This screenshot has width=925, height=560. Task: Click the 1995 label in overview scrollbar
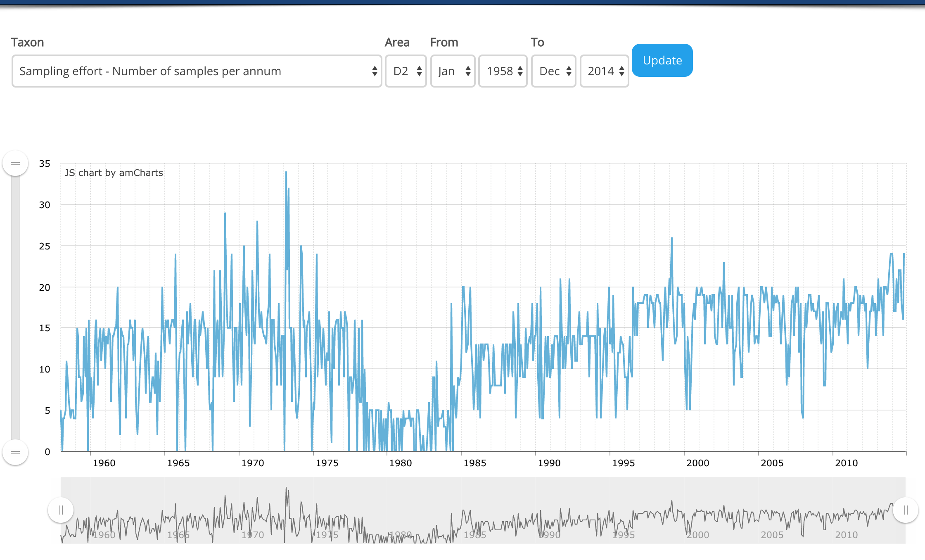[x=623, y=535]
